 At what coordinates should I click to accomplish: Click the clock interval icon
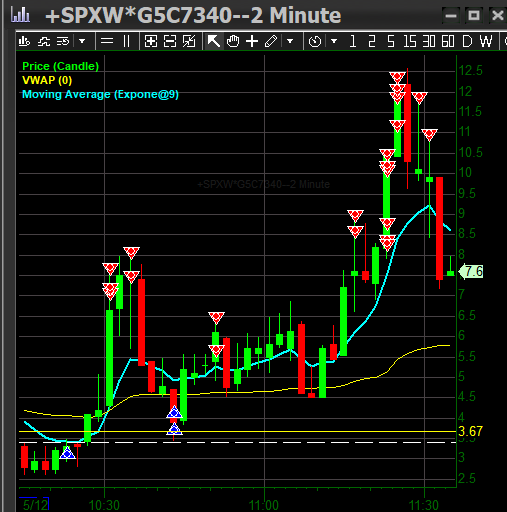pos(315,42)
